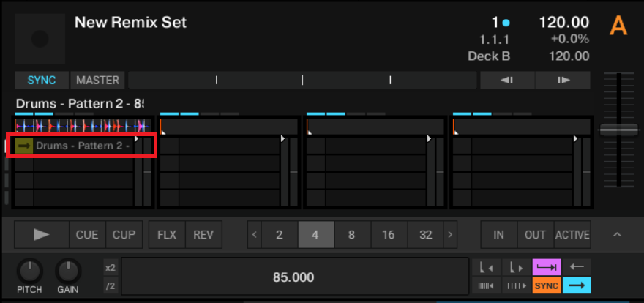Click the blue forward arrow icon
The height and width of the screenshot is (303, 644).
click(577, 285)
